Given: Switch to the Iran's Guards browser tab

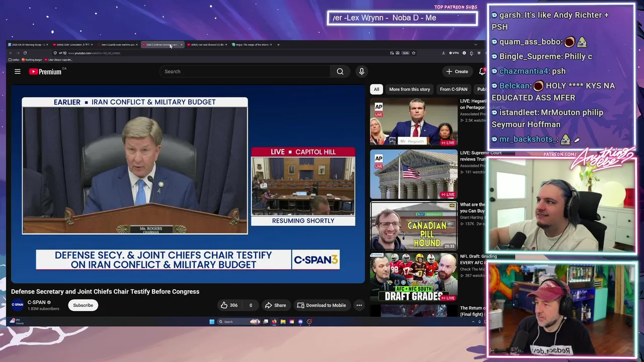Looking at the screenshot, I should (x=118, y=45).
